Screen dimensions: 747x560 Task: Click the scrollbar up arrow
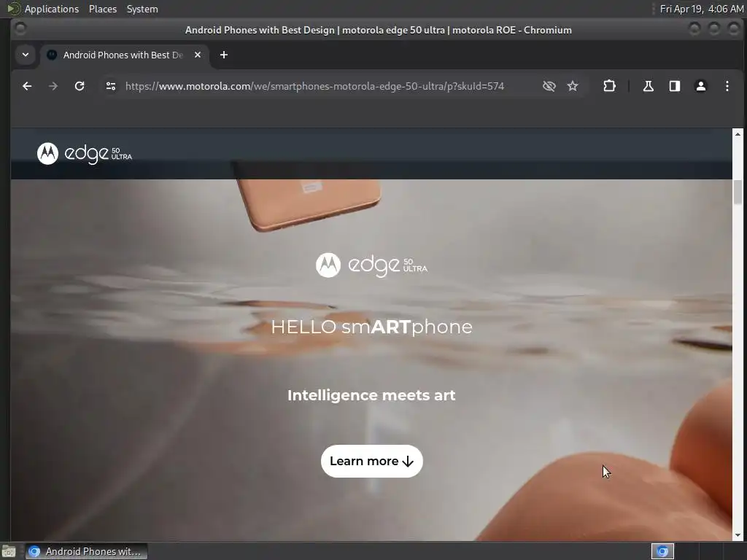738,133
